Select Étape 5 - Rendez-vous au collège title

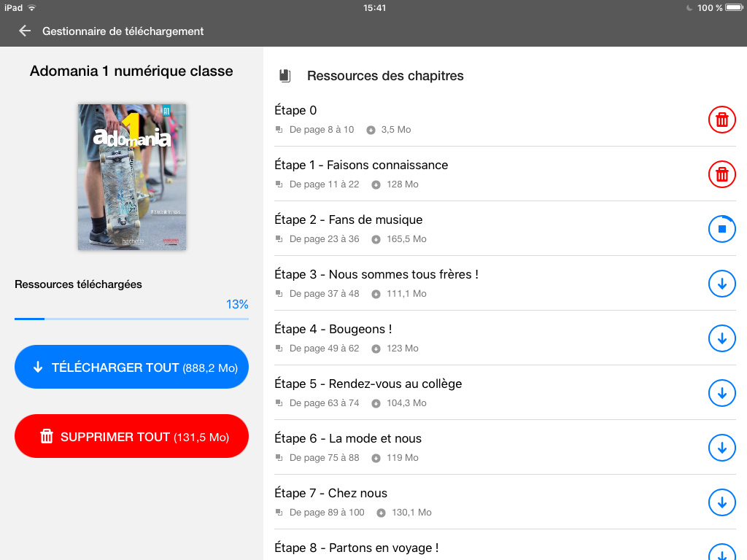coord(368,384)
